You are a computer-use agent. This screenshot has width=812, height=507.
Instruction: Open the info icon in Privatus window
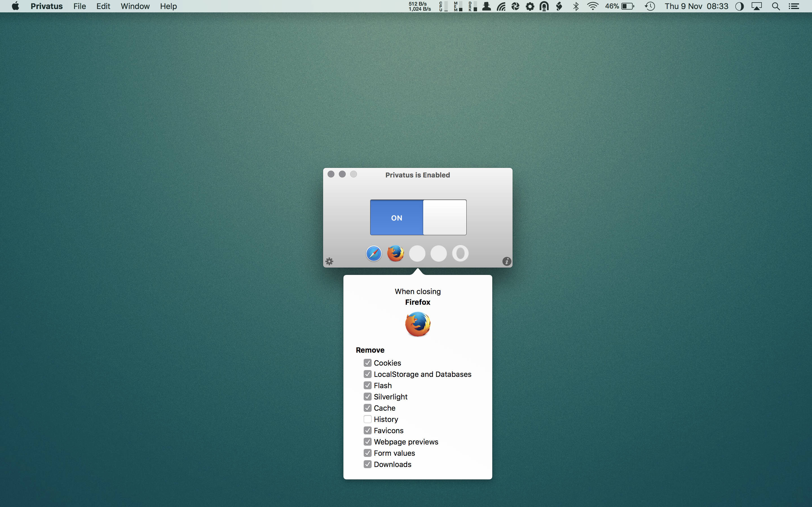coord(506,261)
